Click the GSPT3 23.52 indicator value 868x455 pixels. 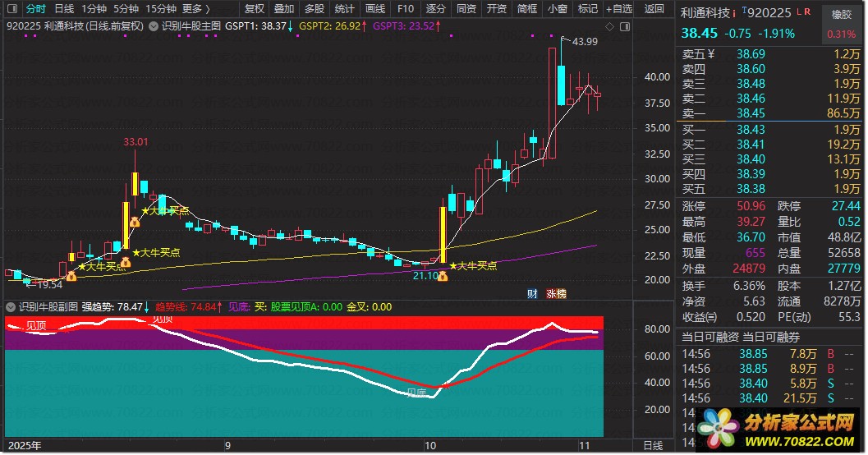405,26
